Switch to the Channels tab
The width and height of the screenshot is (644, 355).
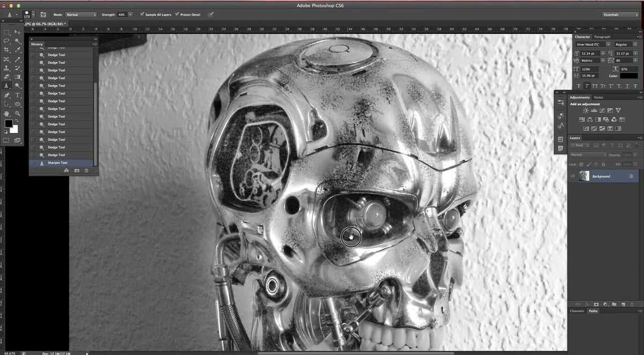click(x=577, y=311)
